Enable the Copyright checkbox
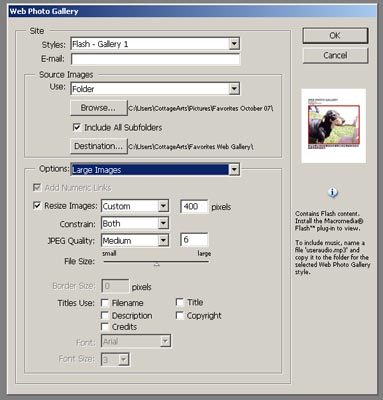The image size is (383, 400). click(180, 315)
